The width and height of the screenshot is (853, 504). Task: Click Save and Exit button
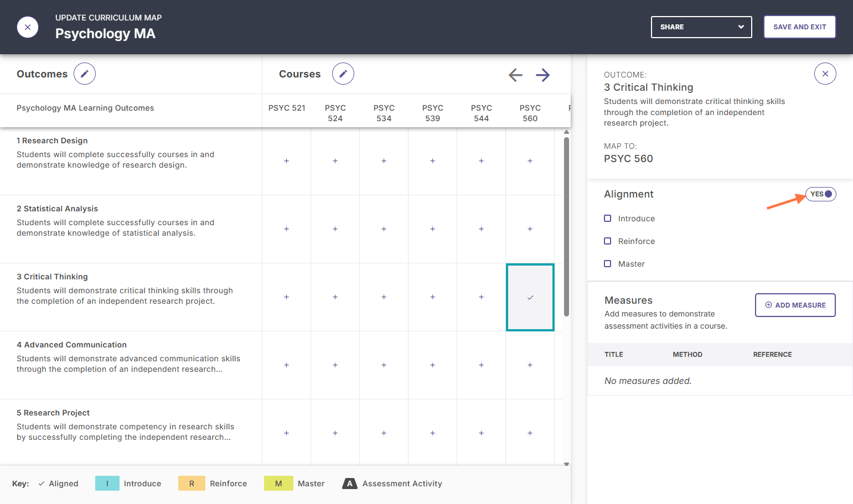pos(800,27)
